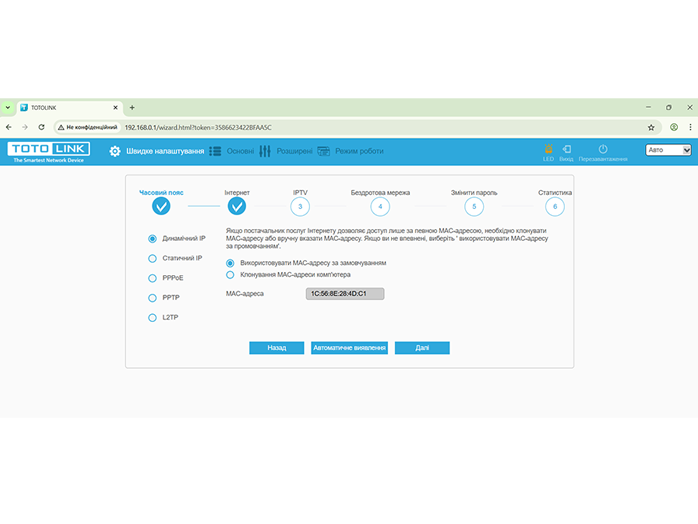The image size is (698, 524).
Task: Click wizard step 4 Бездротова мережа circle
Action: tap(380, 207)
